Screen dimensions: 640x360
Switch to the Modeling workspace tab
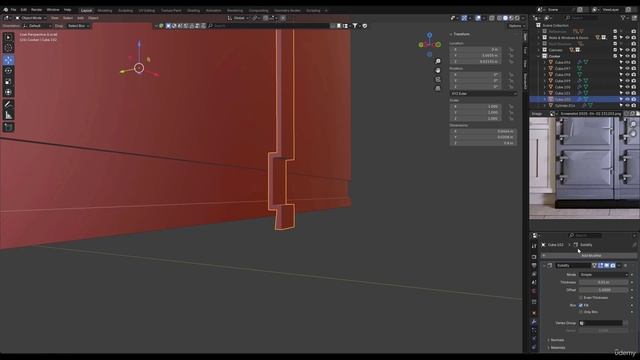click(105, 11)
